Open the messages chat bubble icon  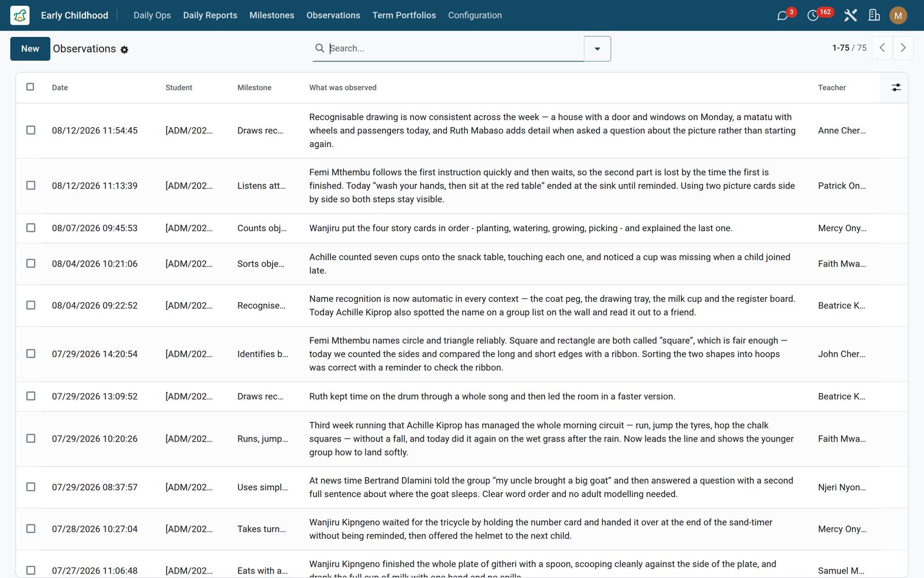click(x=783, y=16)
